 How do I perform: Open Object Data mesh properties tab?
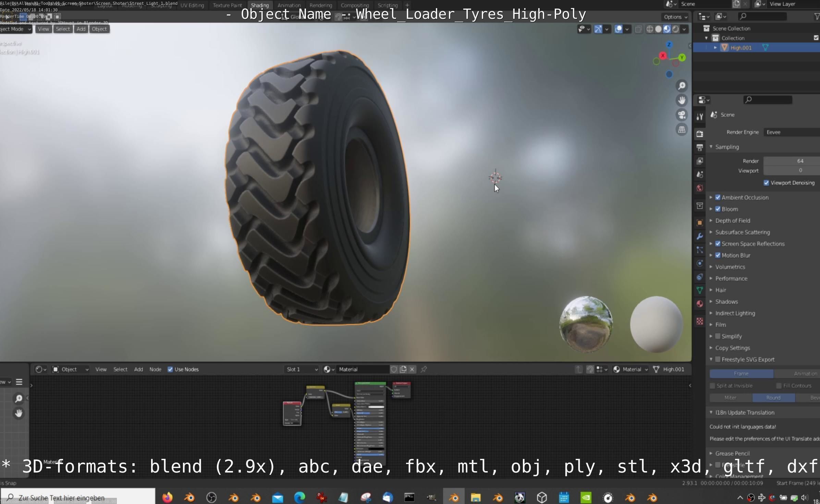point(699,290)
